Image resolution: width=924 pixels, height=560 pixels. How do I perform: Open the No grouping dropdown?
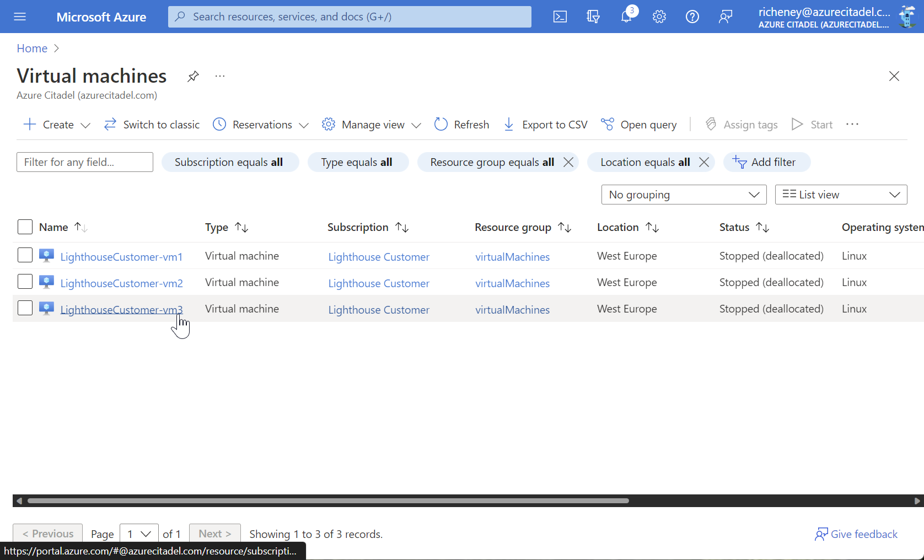point(684,194)
